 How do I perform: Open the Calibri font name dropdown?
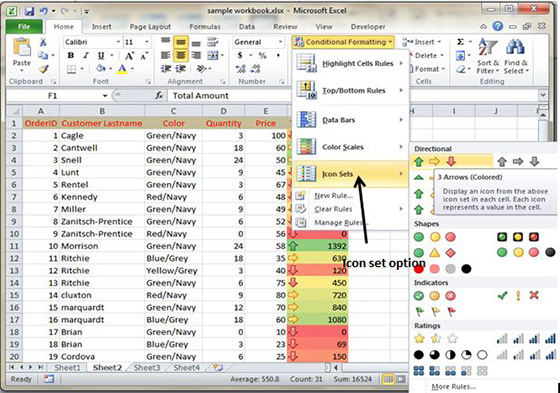tap(118, 42)
